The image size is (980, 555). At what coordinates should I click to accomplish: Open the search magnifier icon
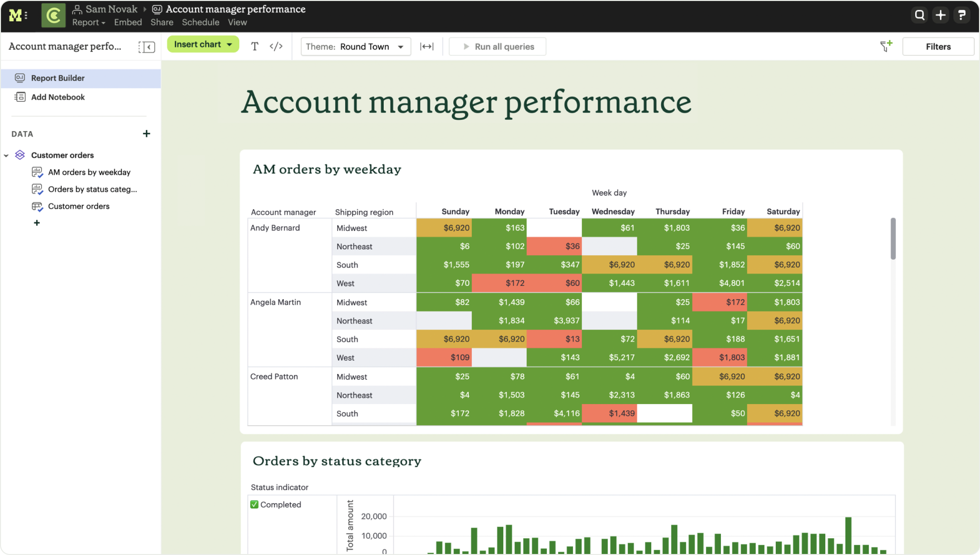click(x=919, y=15)
